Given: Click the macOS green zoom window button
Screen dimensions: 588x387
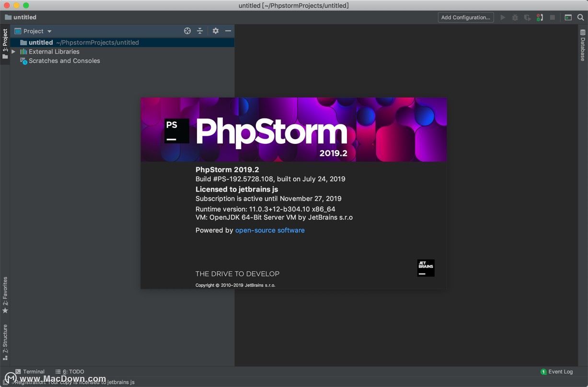Looking at the screenshot, I should (26, 5).
